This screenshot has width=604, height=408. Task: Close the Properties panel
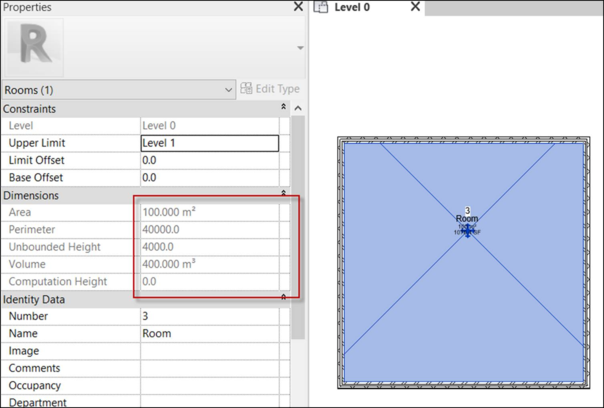(x=297, y=7)
